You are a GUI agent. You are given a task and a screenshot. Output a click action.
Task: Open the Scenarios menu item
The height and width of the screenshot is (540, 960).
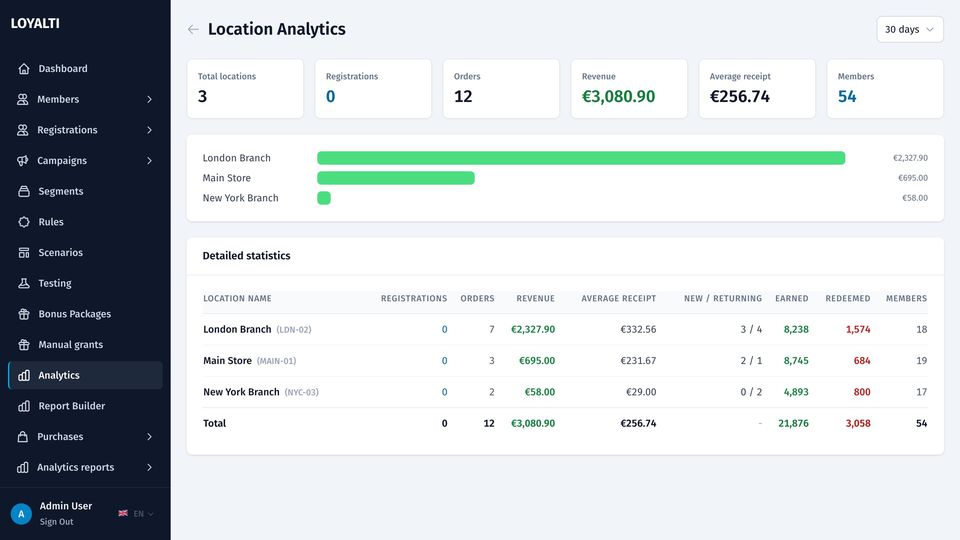(85, 252)
